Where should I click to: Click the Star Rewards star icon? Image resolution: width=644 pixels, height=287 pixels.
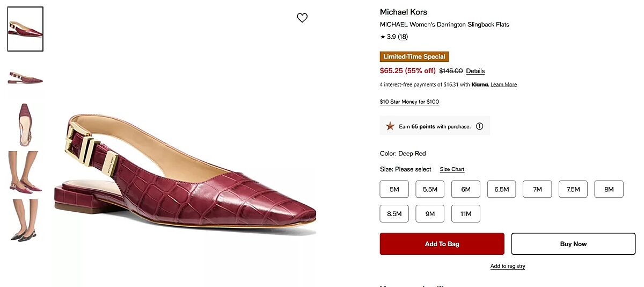pos(390,126)
